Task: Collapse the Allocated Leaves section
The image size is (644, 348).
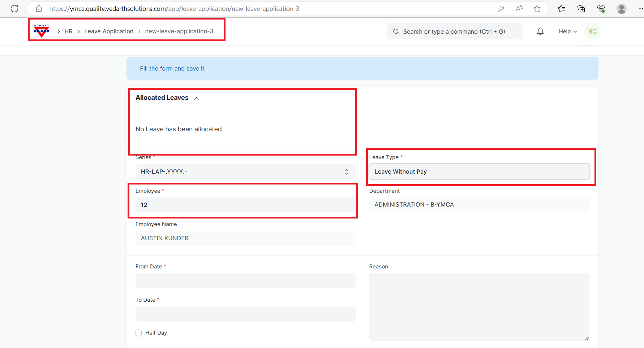Action: click(x=197, y=98)
